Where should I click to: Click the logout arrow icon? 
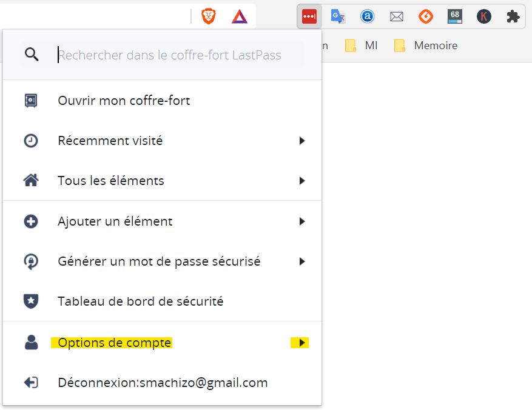[x=31, y=383]
